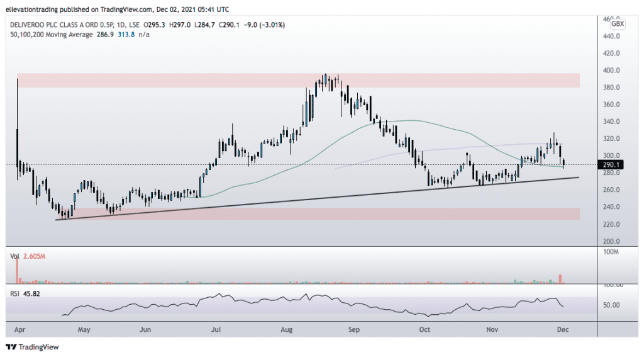Click the 100M volume axis label
Viewport: 644px width, 357px height.
click(x=611, y=252)
